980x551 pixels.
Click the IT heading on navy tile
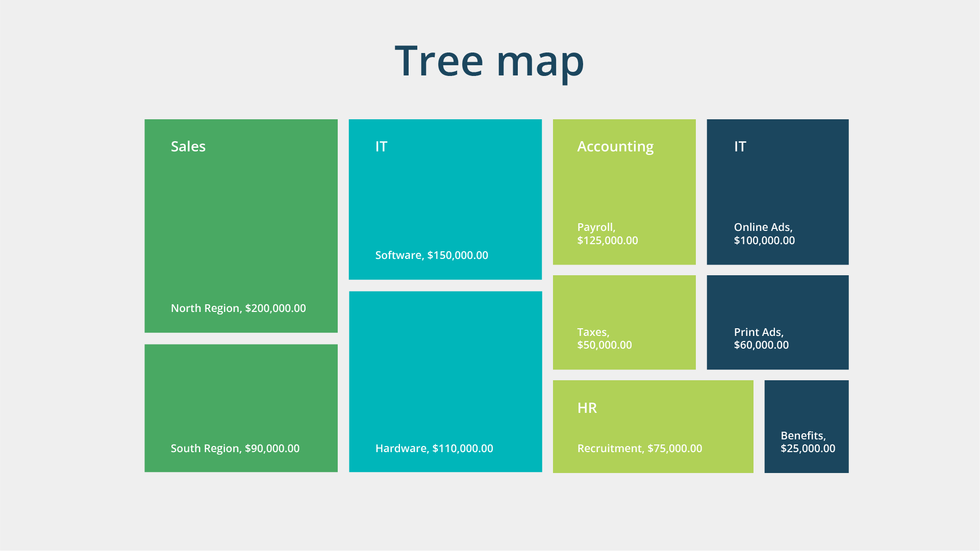(740, 147)
